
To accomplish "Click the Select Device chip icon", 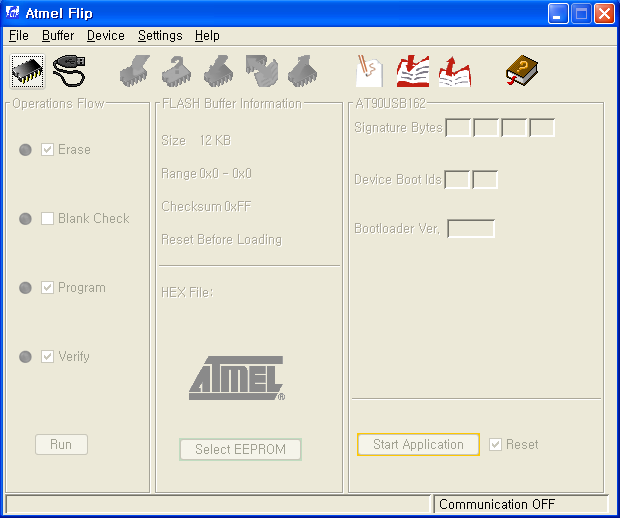I will pyautogui.click(x=27, y=71).
